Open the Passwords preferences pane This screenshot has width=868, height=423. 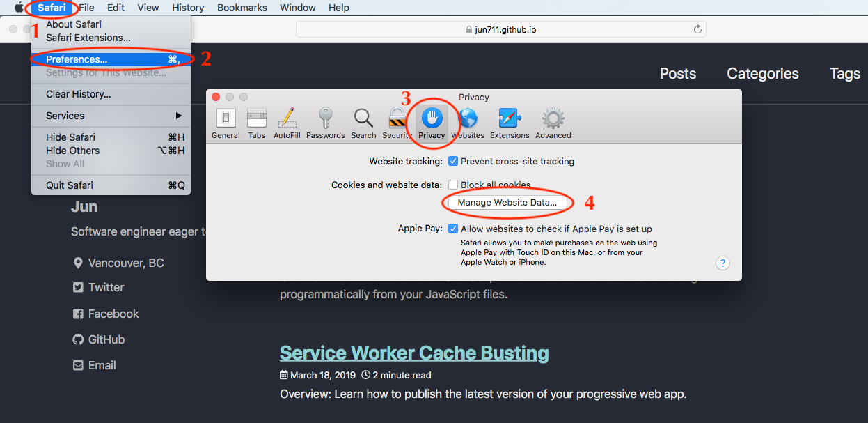click(x=325, y=123)
